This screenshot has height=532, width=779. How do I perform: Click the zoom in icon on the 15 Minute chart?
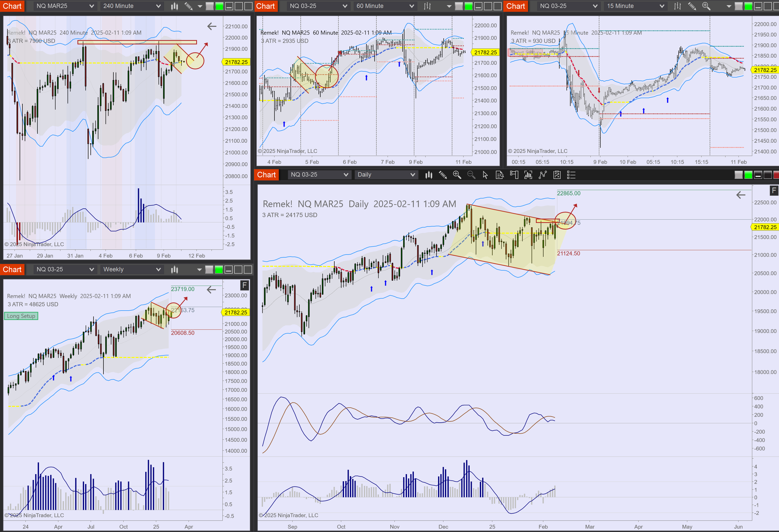[706, 6]
